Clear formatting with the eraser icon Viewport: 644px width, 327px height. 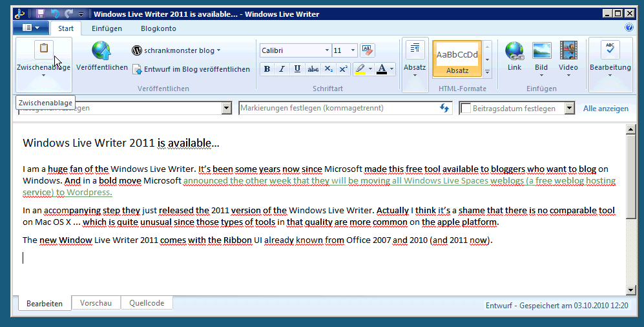tap(367, 50)
